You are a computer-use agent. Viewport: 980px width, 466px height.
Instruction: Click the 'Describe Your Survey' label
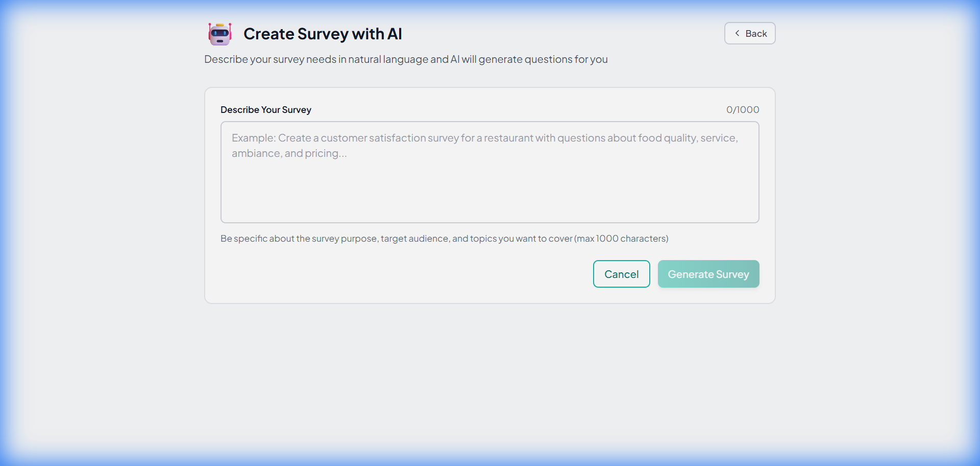(x=265, y=109)
